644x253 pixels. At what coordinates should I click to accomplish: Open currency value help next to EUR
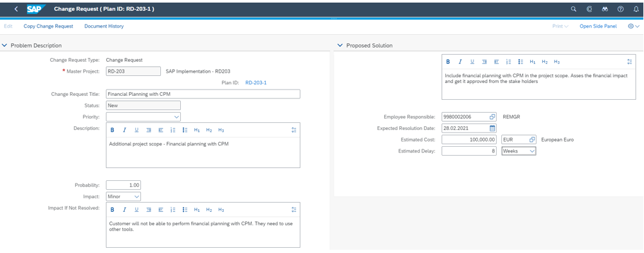(x=532, y=140)
